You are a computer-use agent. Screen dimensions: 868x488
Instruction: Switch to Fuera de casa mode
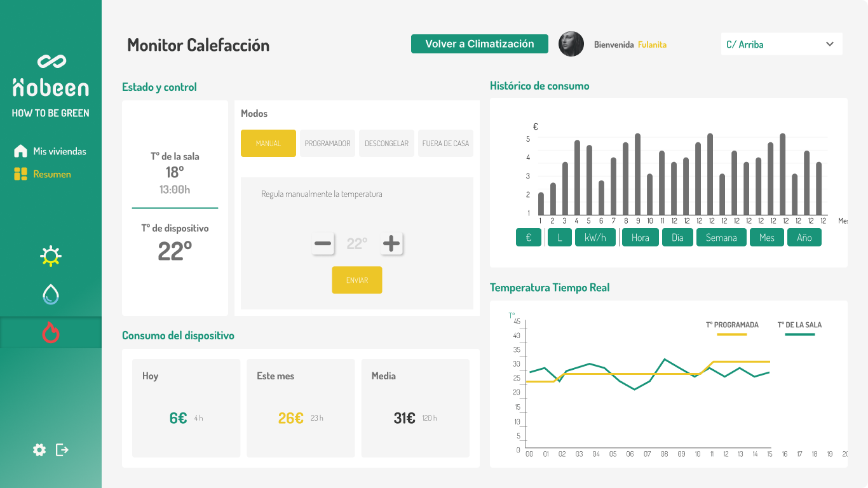click(445, 144)
